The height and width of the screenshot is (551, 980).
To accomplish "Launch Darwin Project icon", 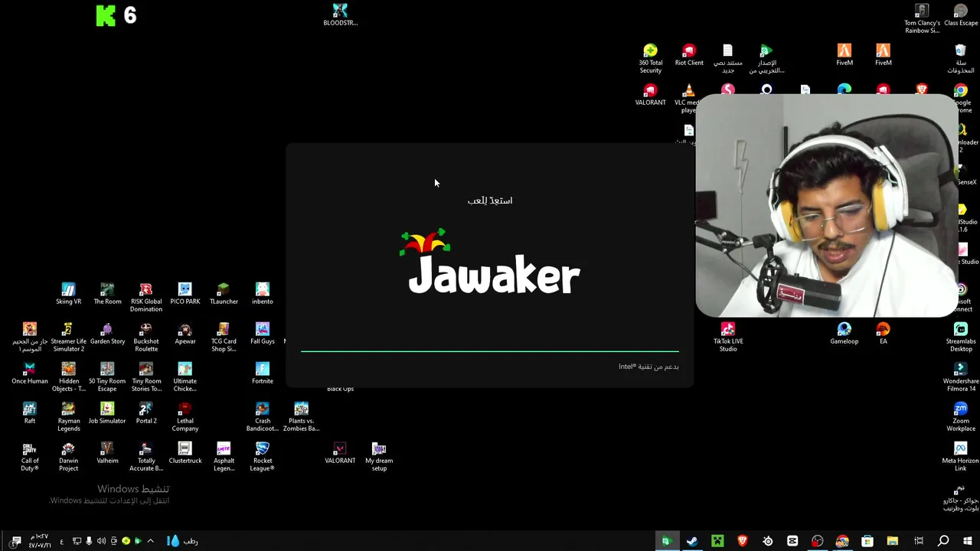I will pos(68,456).
